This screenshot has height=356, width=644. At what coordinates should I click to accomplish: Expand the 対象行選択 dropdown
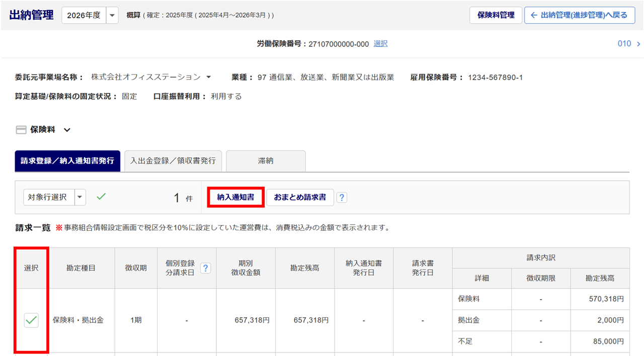pyautogui.click(x=80, y=197)
